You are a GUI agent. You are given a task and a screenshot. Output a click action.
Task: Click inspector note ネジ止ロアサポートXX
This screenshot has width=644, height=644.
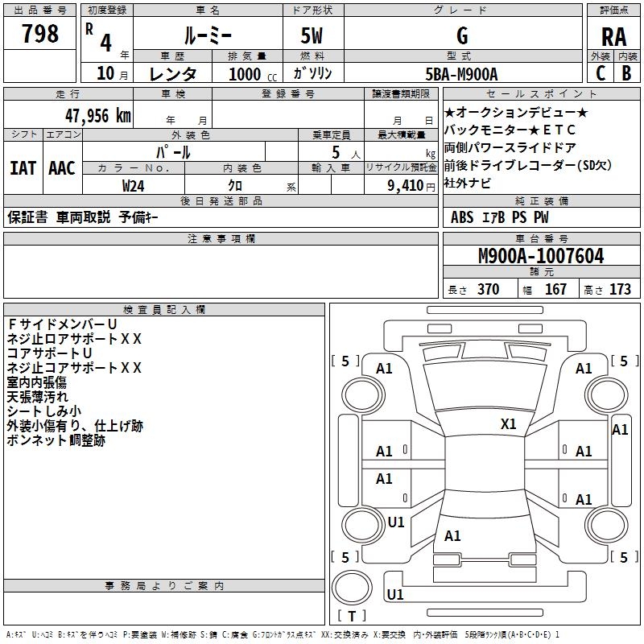click(x=74, y=339)
